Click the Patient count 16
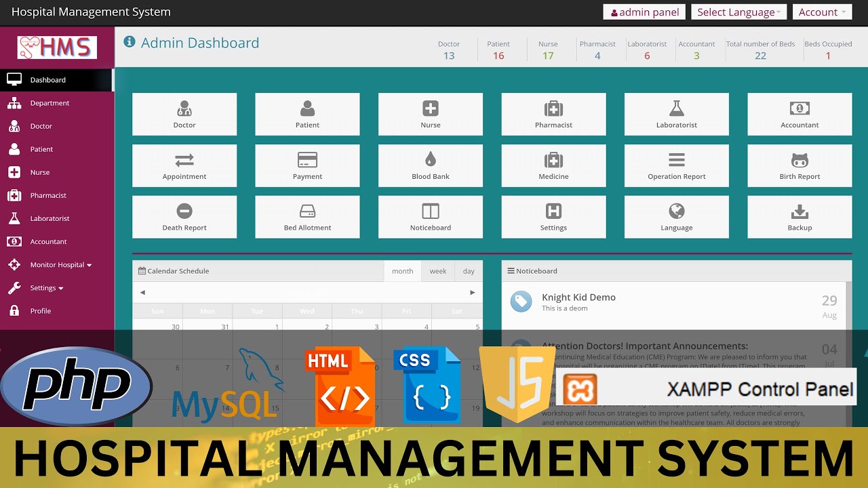The width and height of the screenshot is (868, 488). (x=498, y=56)
